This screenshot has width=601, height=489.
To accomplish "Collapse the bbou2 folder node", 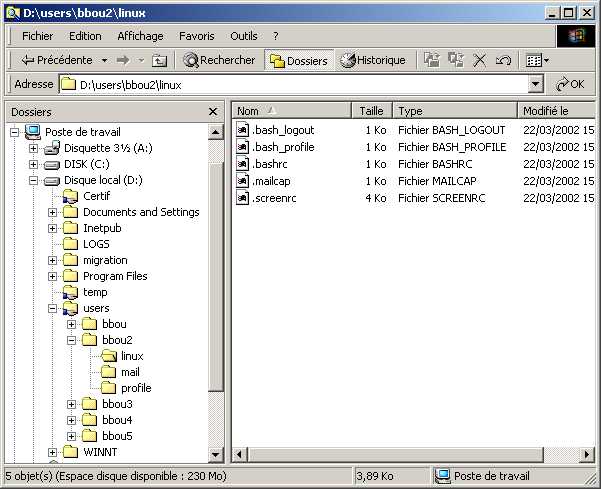I will (x=71, y=340).
